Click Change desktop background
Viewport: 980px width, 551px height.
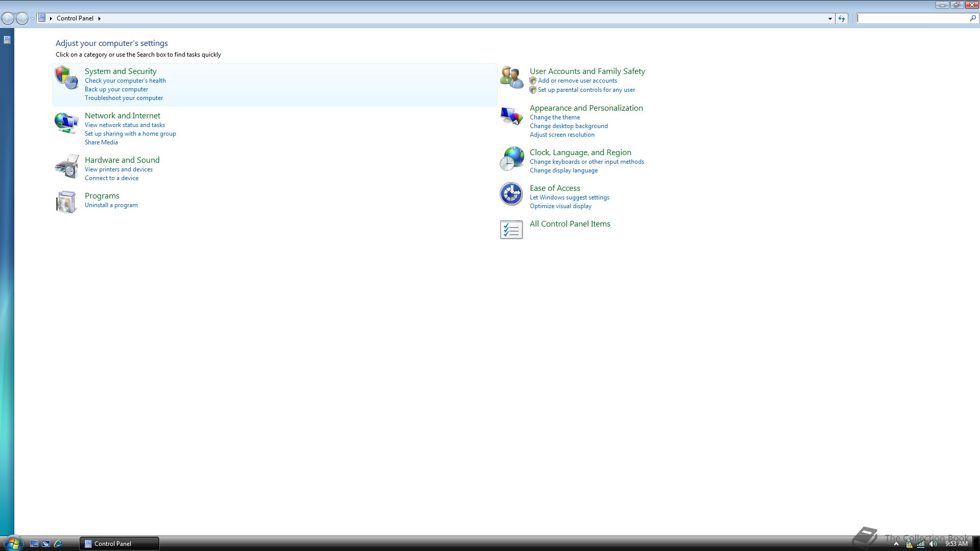pyautogui.click(x=569, y=126)
